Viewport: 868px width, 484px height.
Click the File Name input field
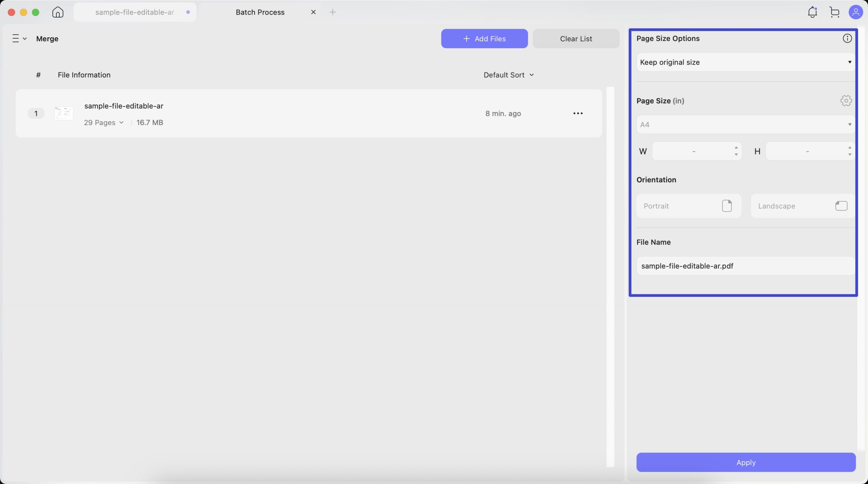pyautogui.click(x=746, y=266)
